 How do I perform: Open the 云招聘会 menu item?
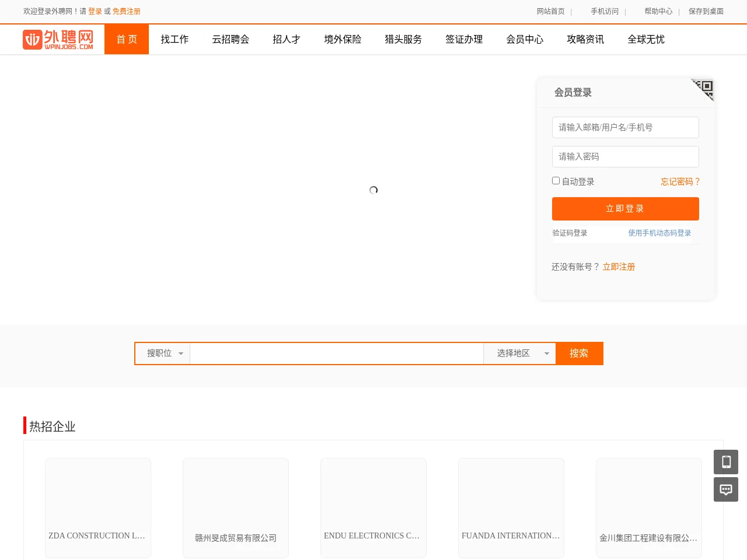coord(231,40)
